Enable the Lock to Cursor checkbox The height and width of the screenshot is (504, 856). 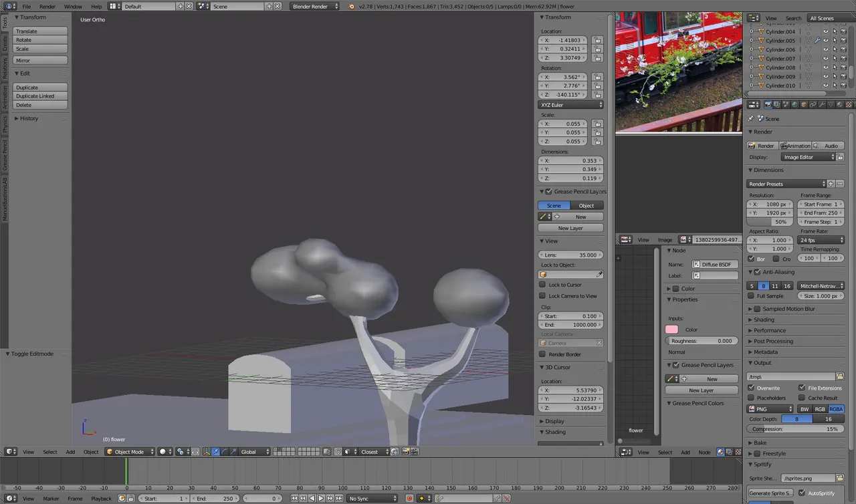pyautogui.click(x=542, y=285)
